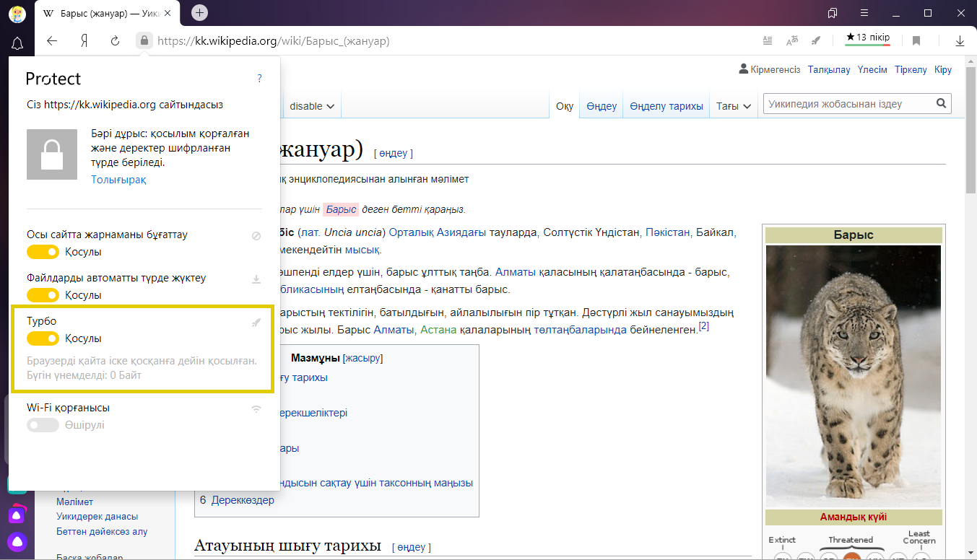Open a new tab with the plus button
The height and width of the screenshot is (560, 977).
click(x=199, y=12)
